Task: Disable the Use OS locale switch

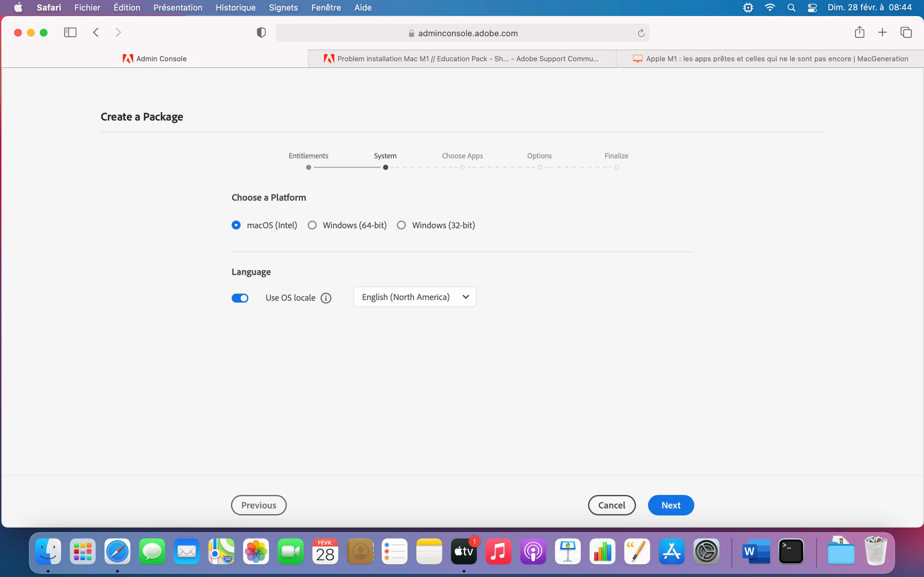Action: 240,298
